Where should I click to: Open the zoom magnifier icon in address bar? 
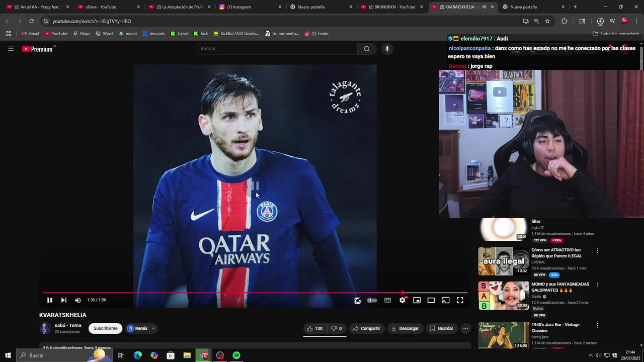click(x=536, y=21)
